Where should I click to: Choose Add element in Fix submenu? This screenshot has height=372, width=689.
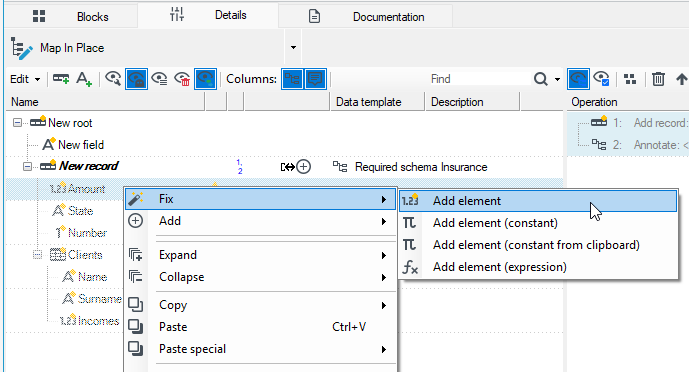[538, 201]
